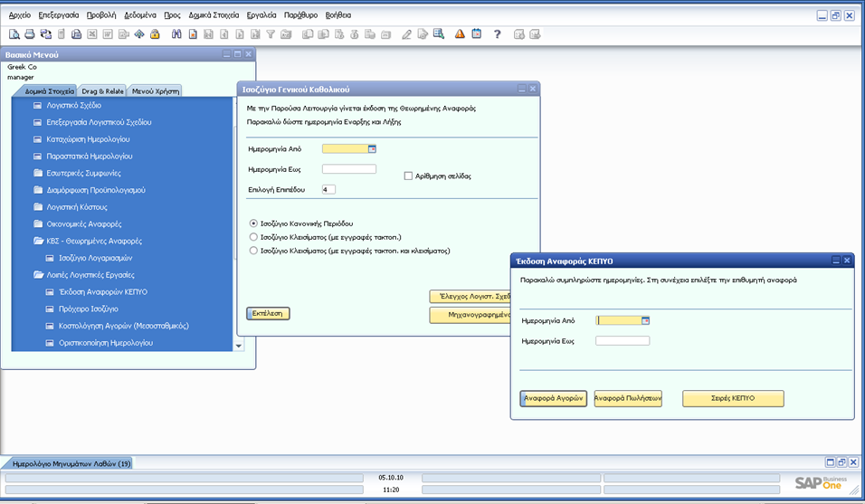Open date picker in Έκδοση Αναφοράς ΚΕΠΥΟ window
The height and width of the screenshot is (504, 865).
pos(645,320)
